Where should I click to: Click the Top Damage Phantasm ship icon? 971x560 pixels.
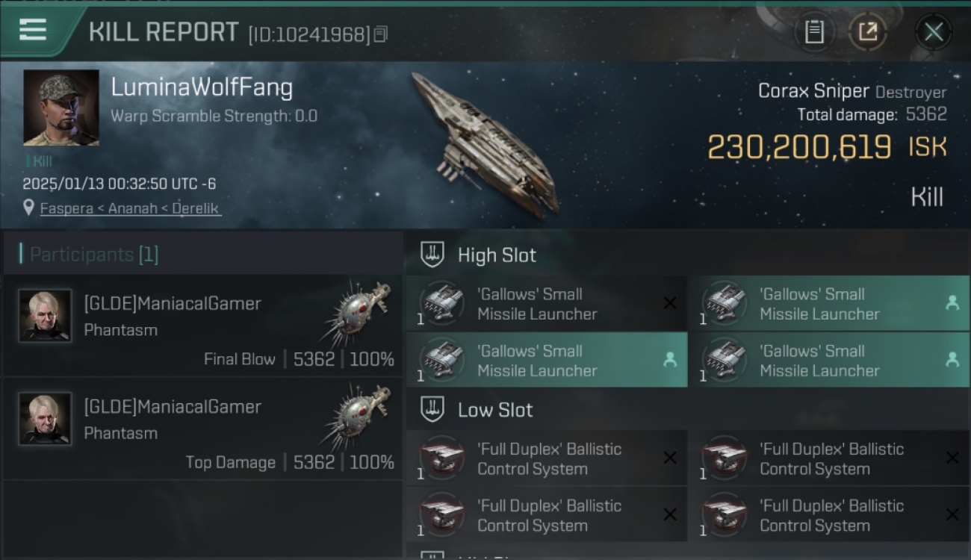359,417
